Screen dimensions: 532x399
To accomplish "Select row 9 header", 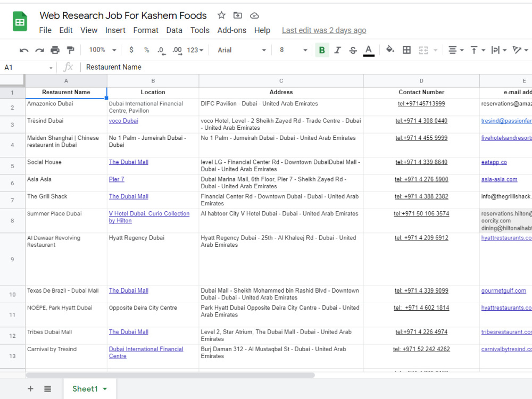I will click(12, 259).
